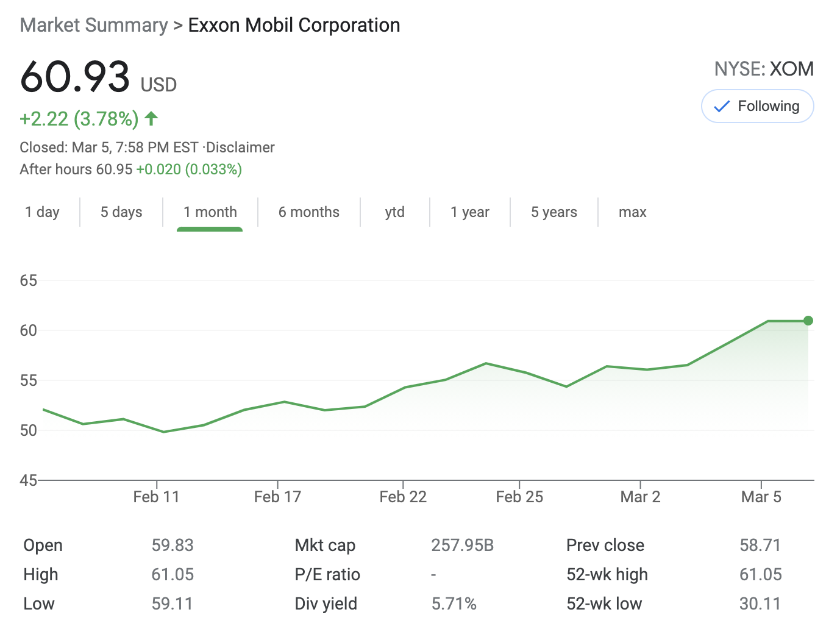
Task: Select the ytd range tab
Action: 395,212
